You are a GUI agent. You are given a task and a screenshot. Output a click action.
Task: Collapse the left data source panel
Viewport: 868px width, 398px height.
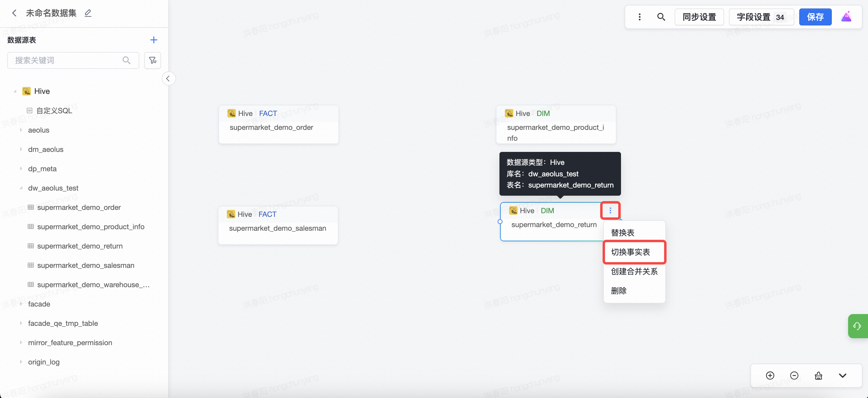point(168,79)
